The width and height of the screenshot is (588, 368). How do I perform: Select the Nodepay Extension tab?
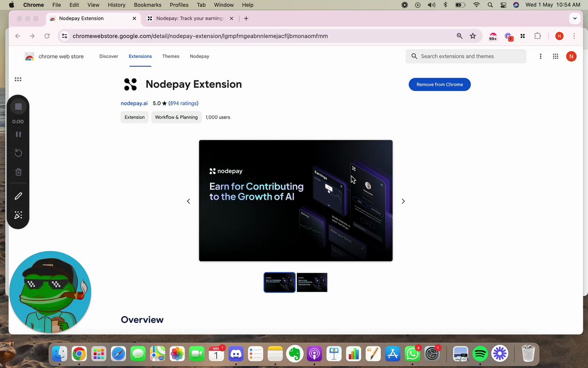pos(93,18)
